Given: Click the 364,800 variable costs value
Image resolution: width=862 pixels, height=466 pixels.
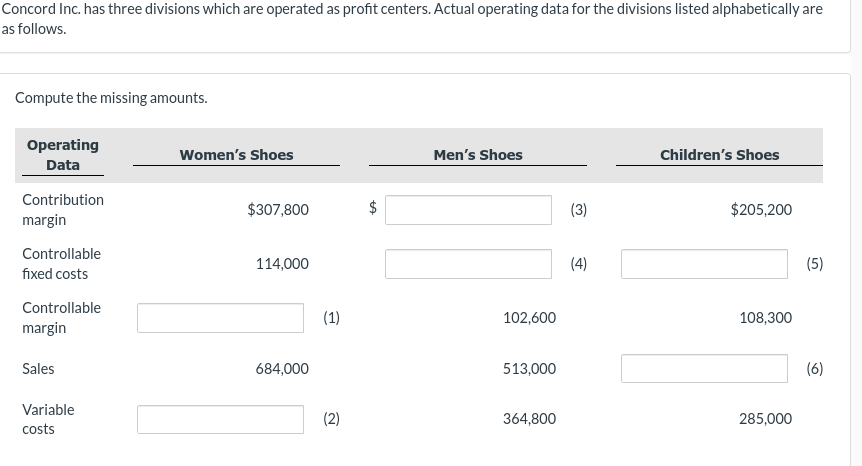Looking at the screenshot, I should [529, 419].
